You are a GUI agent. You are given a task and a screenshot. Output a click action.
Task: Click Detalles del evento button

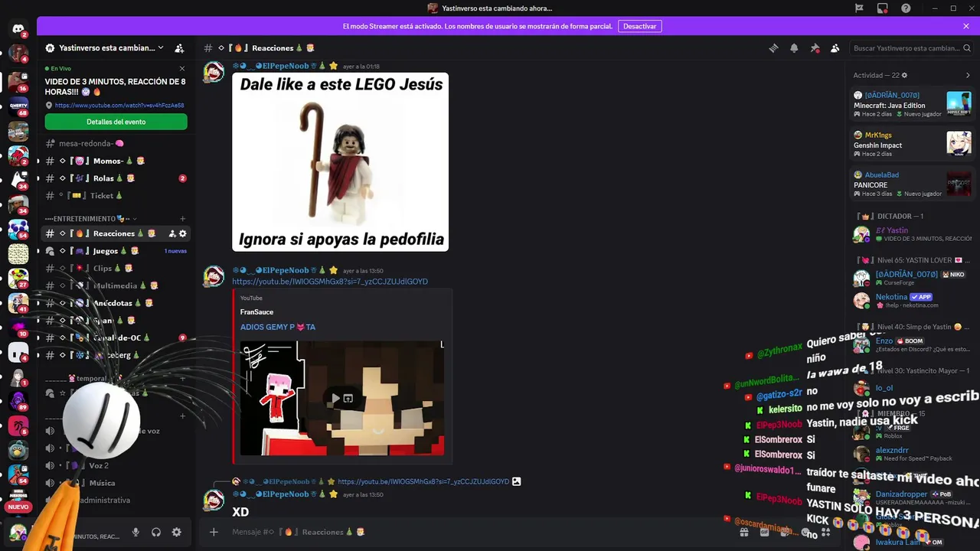coord(116,122)
